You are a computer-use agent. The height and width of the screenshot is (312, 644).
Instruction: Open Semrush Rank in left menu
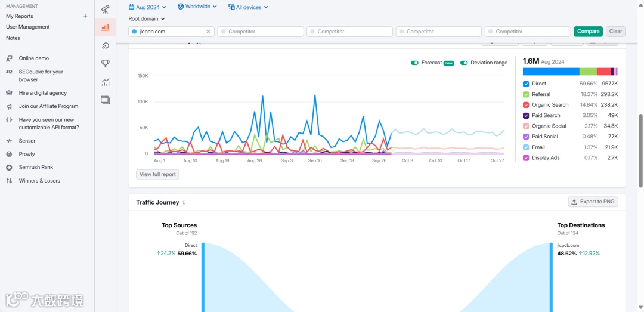click(x=36, y=167)
